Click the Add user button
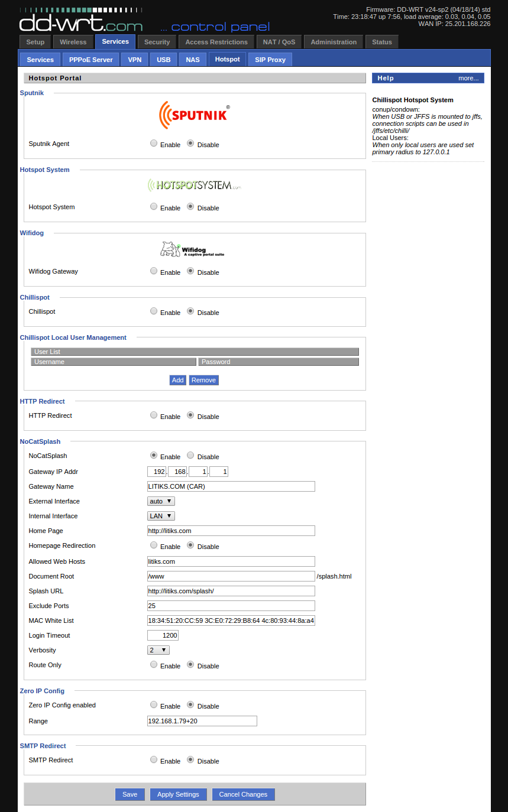Image resolution: width=508 pixels, height=812 pixels. pyautogui.click(x=177, y=380)
